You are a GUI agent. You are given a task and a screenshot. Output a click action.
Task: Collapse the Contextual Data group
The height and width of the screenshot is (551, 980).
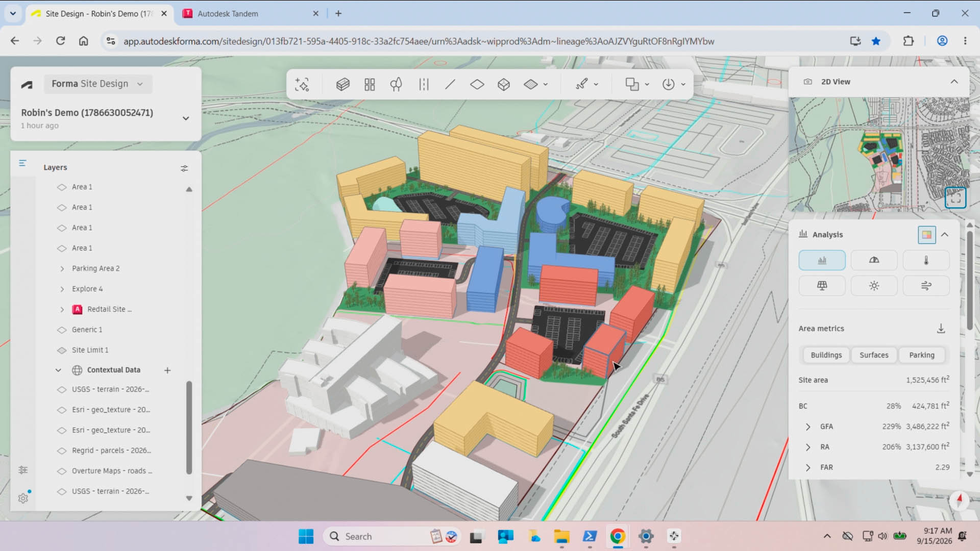point(58,370)
